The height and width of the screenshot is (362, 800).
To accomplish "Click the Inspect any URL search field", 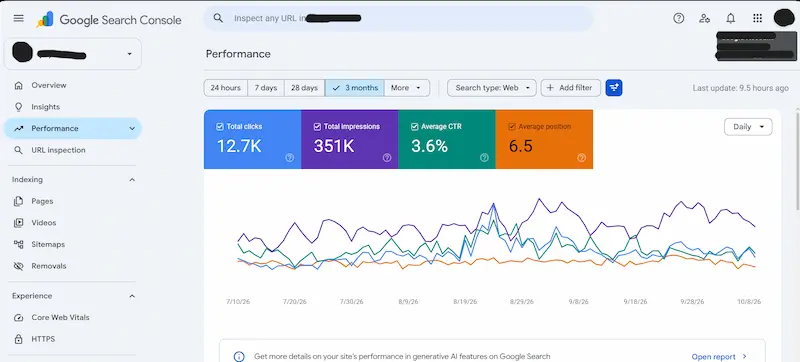I will (x=398, y=18).
